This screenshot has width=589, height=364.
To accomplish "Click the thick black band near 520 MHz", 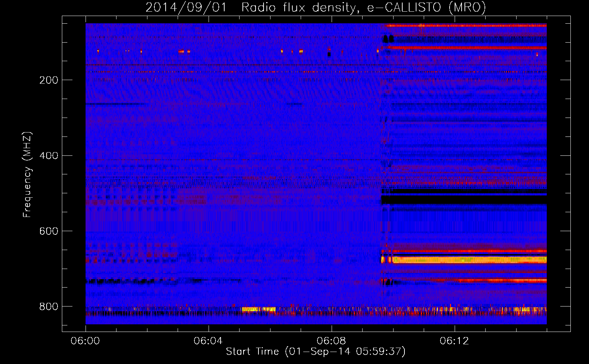I will click(464, 200).
